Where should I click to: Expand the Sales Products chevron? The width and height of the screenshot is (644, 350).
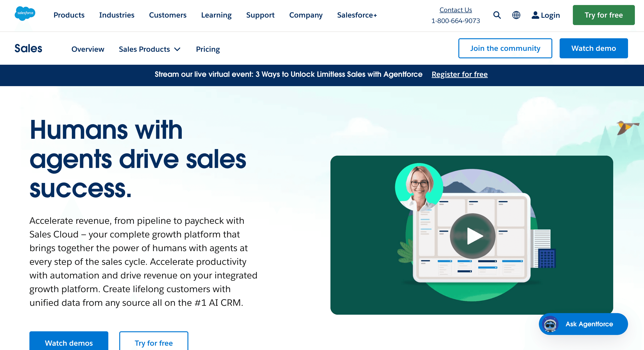point(177,49)
